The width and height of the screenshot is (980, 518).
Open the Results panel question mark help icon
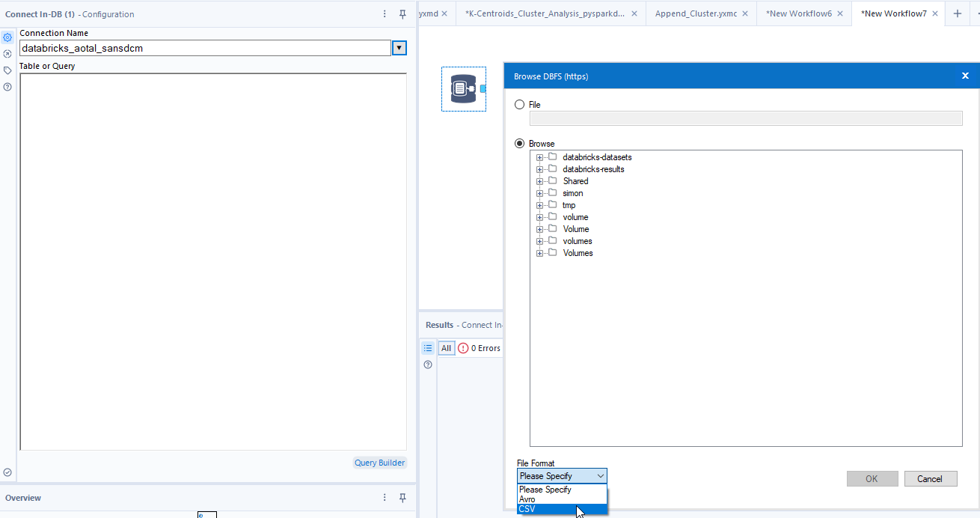click(x=427, y=364)
